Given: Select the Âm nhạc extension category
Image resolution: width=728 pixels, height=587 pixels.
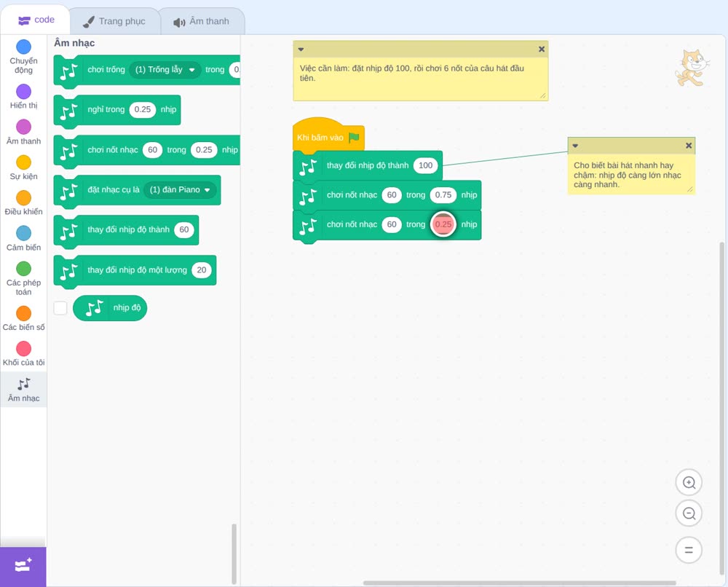Looking at the screenshot, I should tap(24, 390).
